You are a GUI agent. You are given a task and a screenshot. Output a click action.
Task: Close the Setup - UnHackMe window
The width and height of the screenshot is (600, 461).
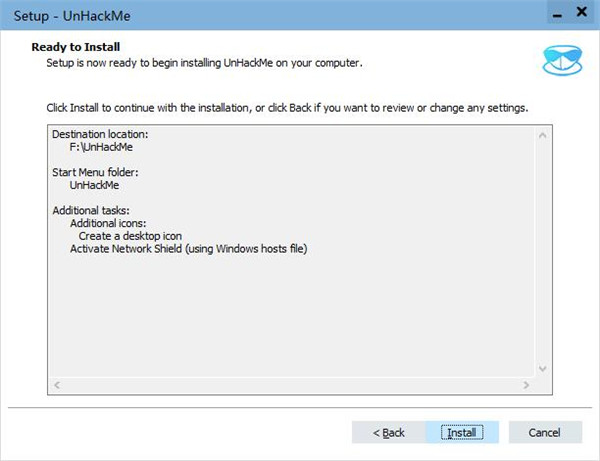[x=582, y=12]
